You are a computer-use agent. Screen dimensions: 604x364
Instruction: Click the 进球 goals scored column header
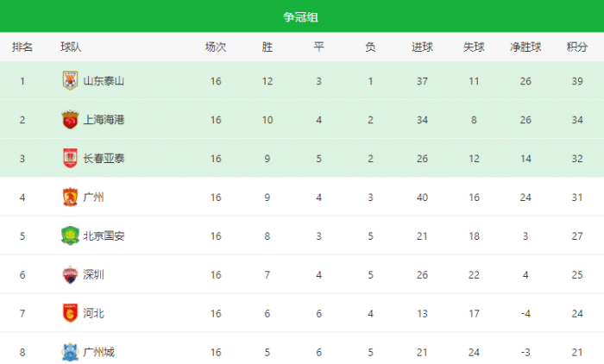(x=422, y=47)
